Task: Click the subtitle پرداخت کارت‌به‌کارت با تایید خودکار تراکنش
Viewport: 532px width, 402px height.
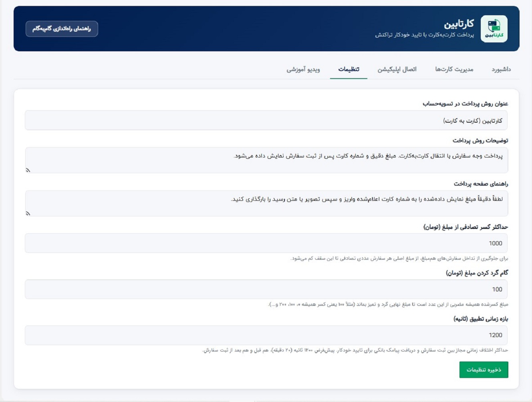Action: [x=424, y=35]
